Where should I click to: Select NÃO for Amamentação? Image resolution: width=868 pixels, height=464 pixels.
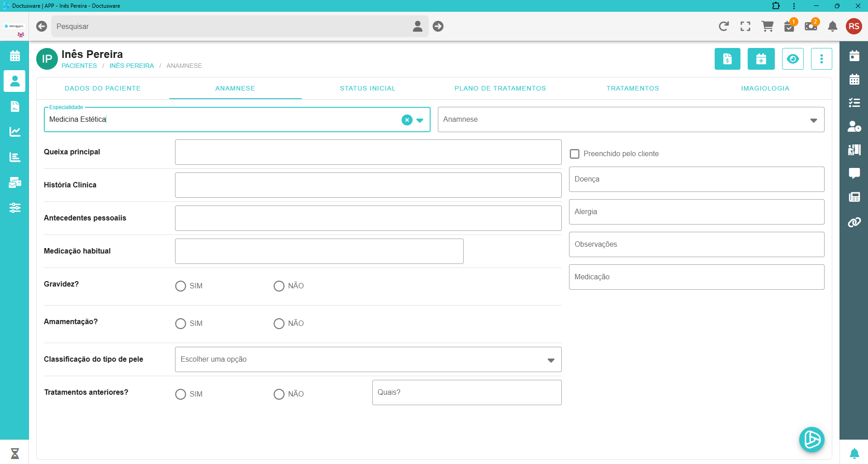[279, 324]
